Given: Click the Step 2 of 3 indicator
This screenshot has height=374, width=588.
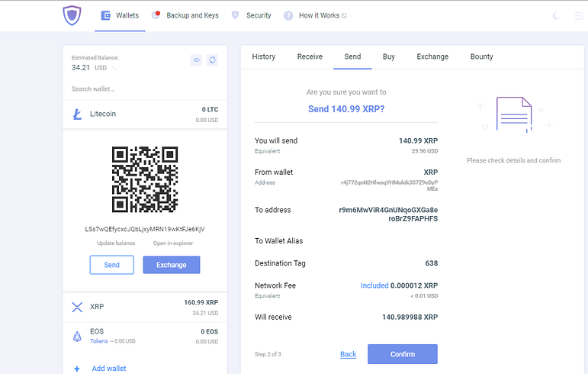Looking at the screenshot, I should tap(268, 354).
